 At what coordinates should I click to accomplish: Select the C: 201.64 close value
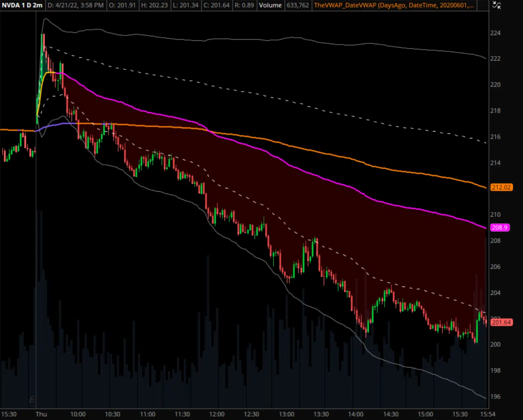coord(217,5)
